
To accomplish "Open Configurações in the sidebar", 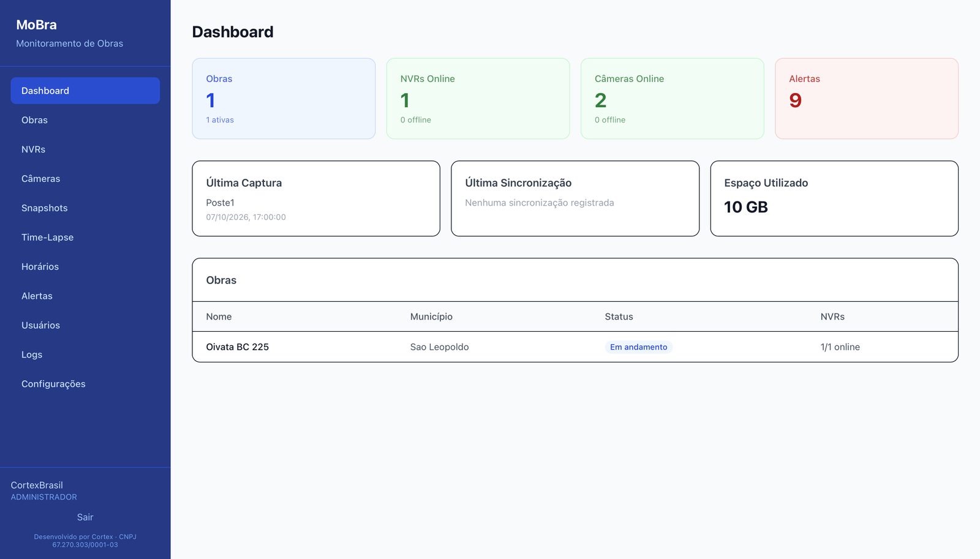I will tap(85, 384).
